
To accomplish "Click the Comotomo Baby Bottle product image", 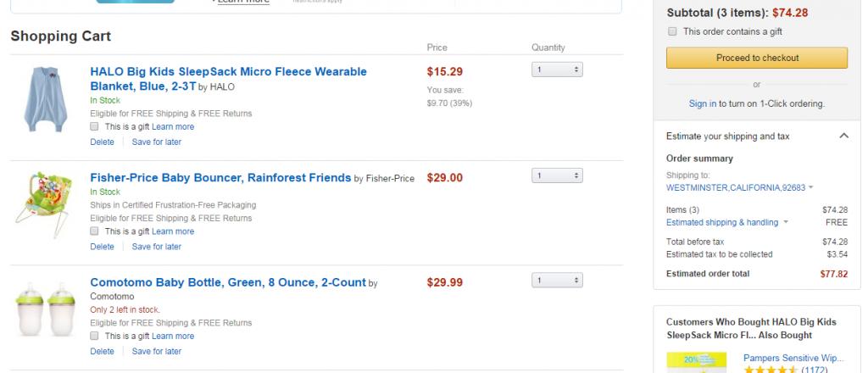I will [x=41, y=310].
